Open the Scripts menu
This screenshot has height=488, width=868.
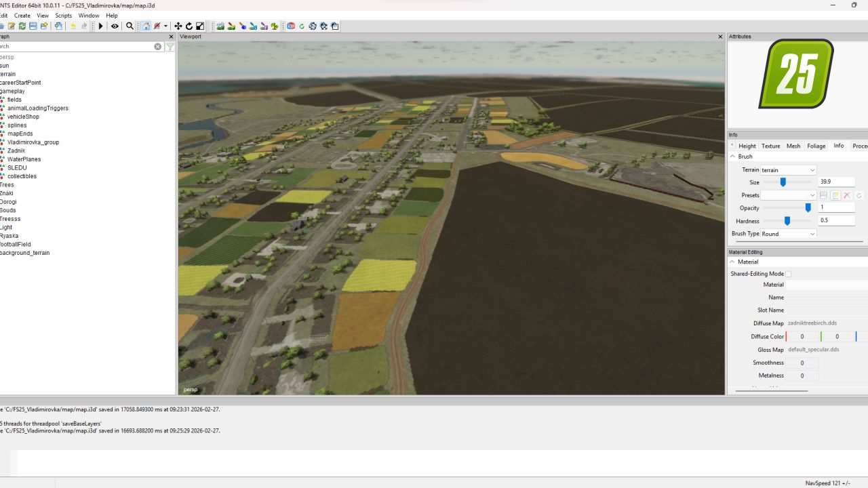[x=63, y=16]
